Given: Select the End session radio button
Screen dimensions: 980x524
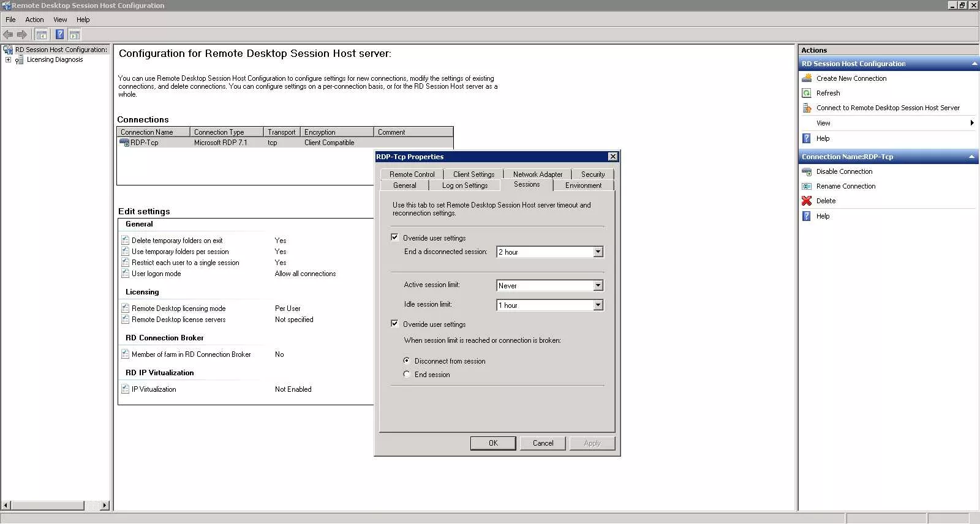Looking at the screenshot, I should [x=407, y=374].
